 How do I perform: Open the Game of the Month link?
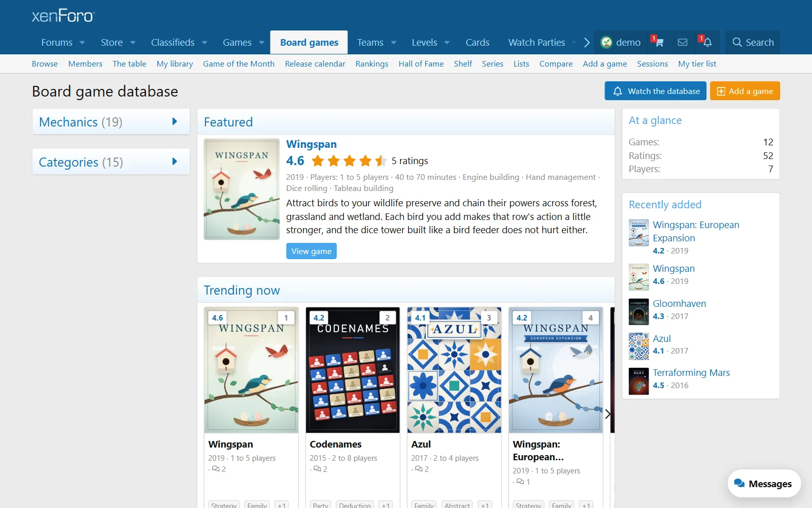[x=239, y=64]
